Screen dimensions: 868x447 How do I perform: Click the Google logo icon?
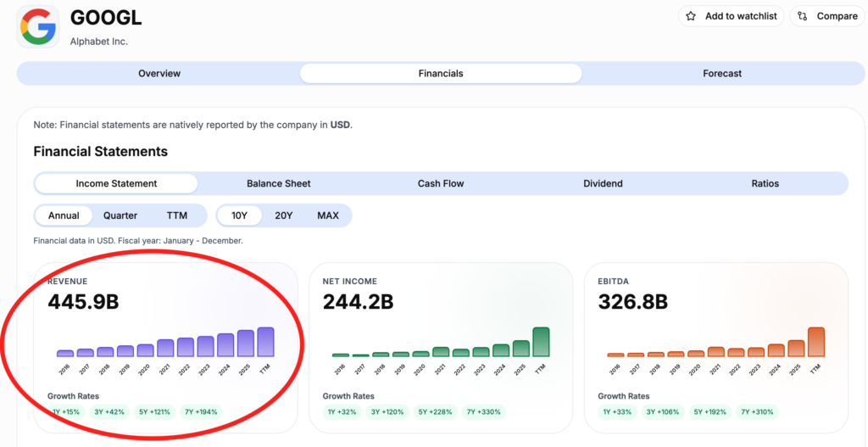point(38,26)
